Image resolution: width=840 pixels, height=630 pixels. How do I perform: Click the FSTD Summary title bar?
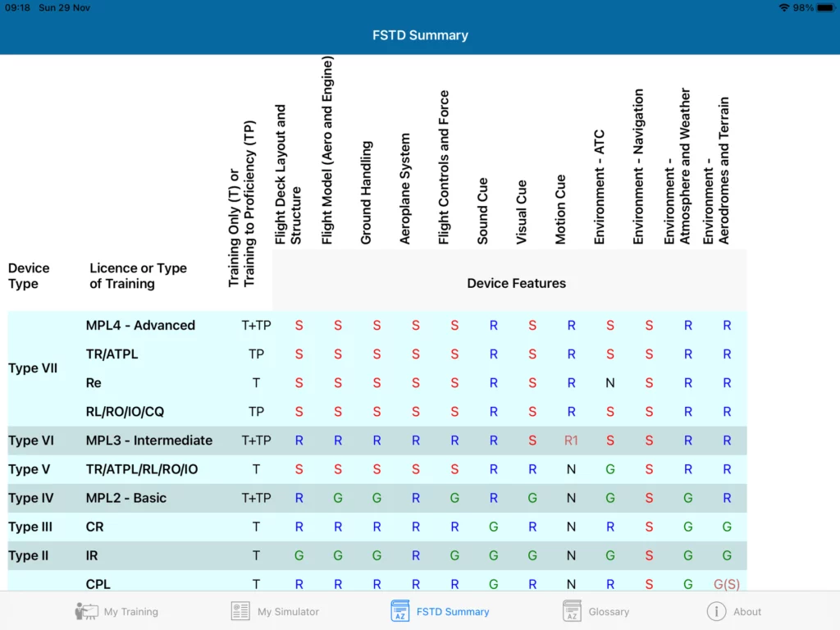tap(420, 35)
